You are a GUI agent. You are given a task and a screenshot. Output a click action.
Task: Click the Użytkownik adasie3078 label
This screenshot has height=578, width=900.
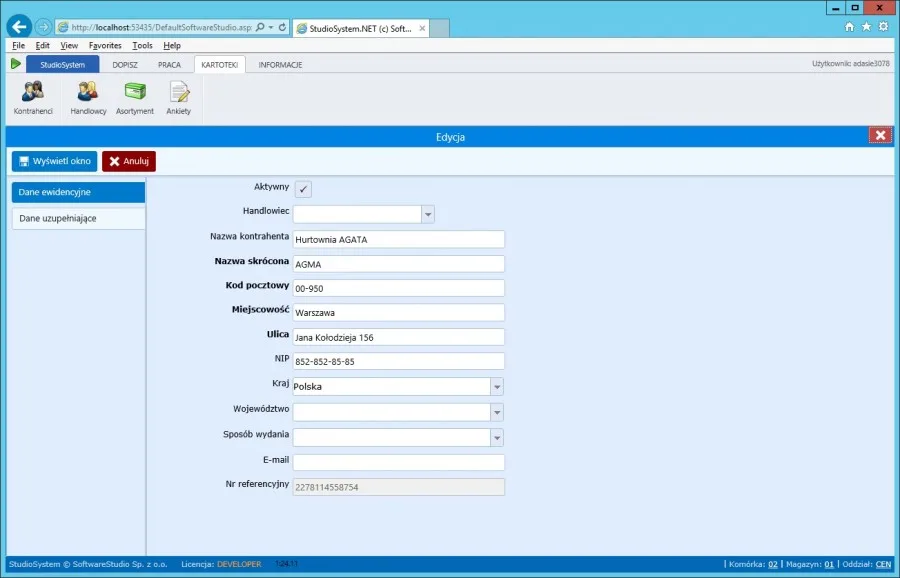[850, 64]
